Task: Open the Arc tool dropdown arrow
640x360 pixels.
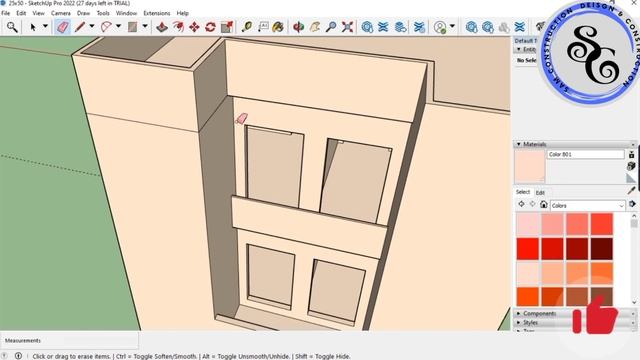Action: pos(119,26)
